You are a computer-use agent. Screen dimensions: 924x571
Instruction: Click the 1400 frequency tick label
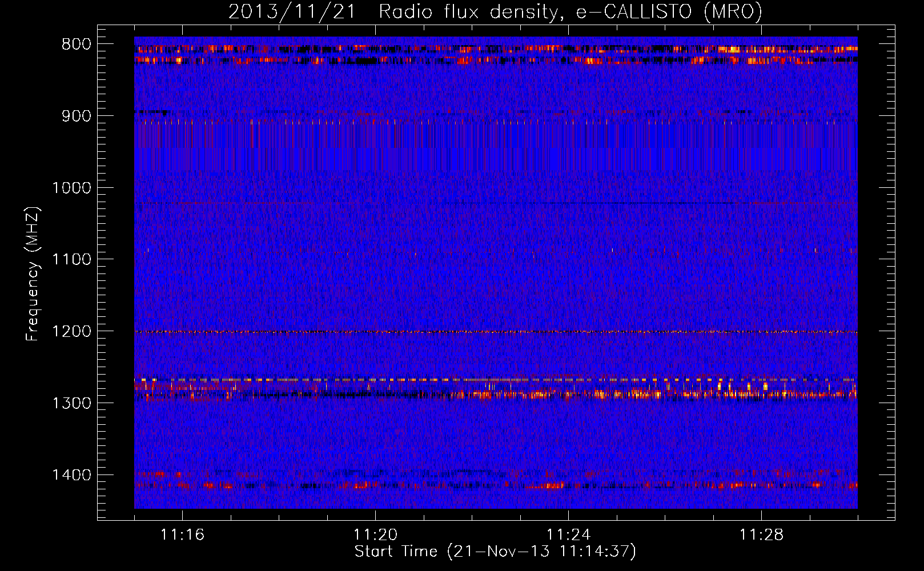[71, 475]
